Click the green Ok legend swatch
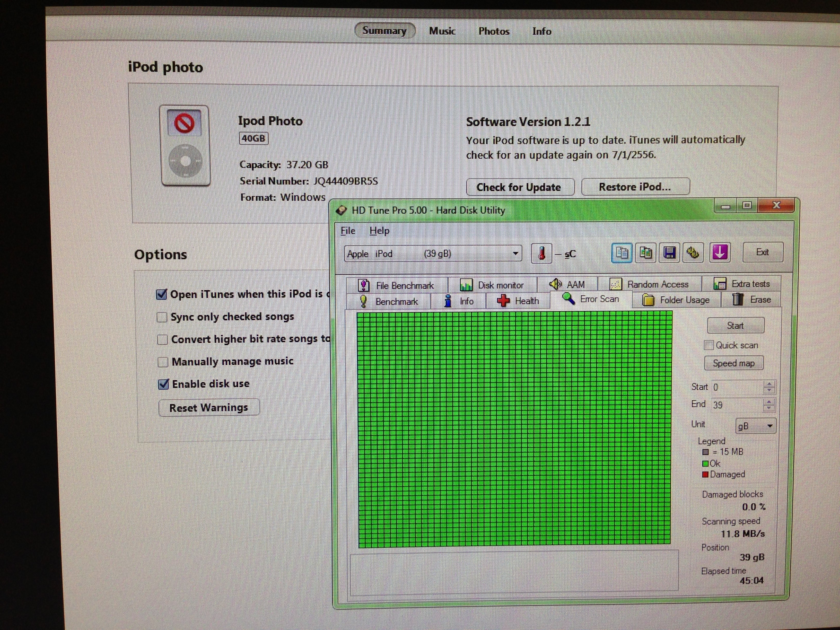Screen dimensions: 840x630 [x=705, y=463]
